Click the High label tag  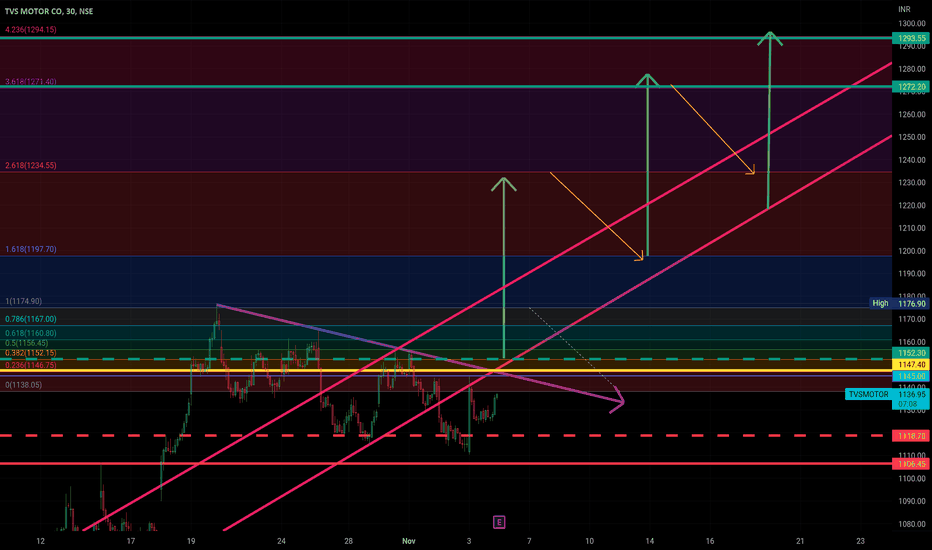point(880,303)
